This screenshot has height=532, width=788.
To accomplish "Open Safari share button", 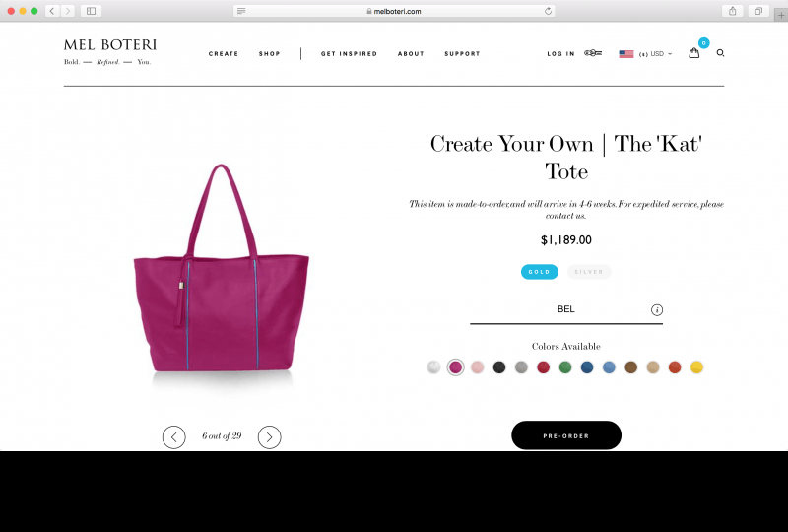I will click(x=733, y=11).
